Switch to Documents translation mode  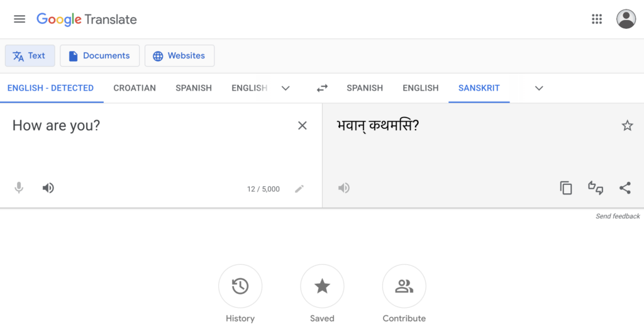pyautogui.click(x=100, y=56)
